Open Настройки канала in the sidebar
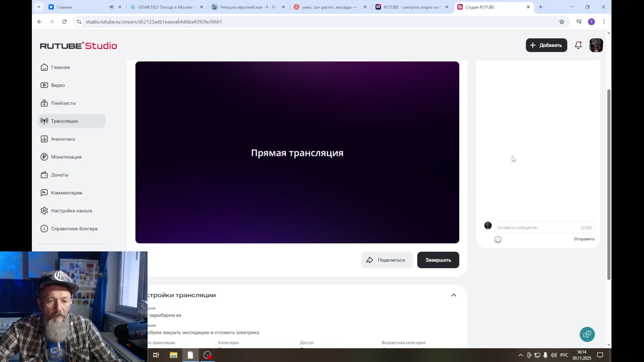Image resolution: width=644 pixels, height=362 pixels. [x=71, y=211]
